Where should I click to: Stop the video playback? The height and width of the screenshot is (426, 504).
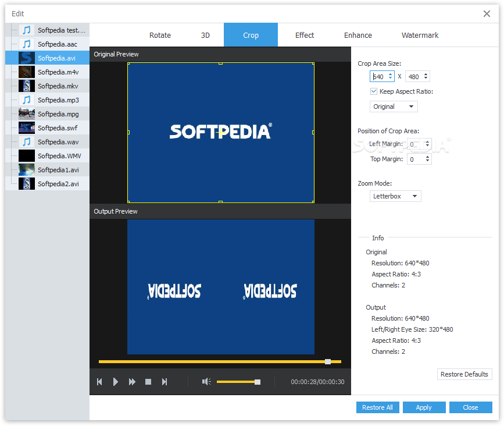tap(148, 382)
